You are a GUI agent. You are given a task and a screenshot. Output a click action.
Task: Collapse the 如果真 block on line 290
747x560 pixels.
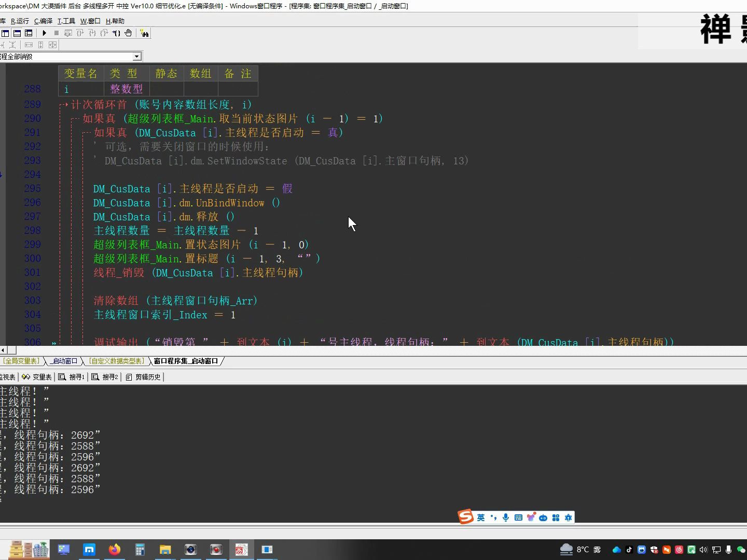coord(75,119)
